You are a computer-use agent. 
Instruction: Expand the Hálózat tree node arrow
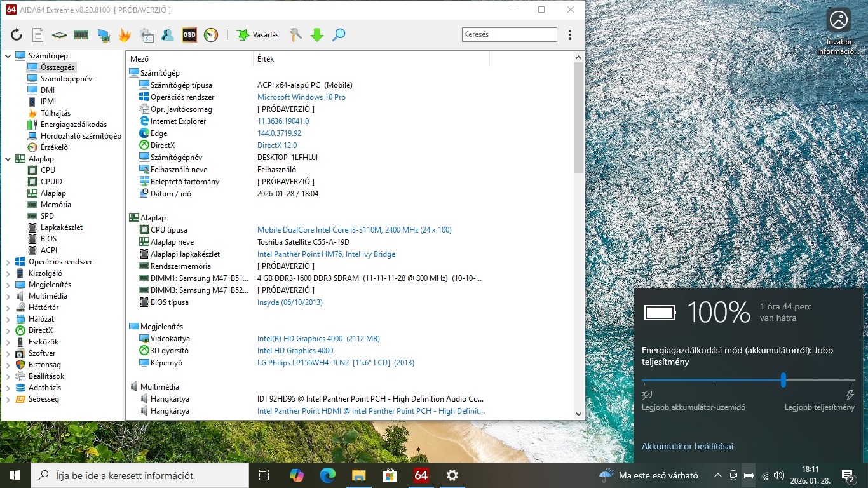8,319
